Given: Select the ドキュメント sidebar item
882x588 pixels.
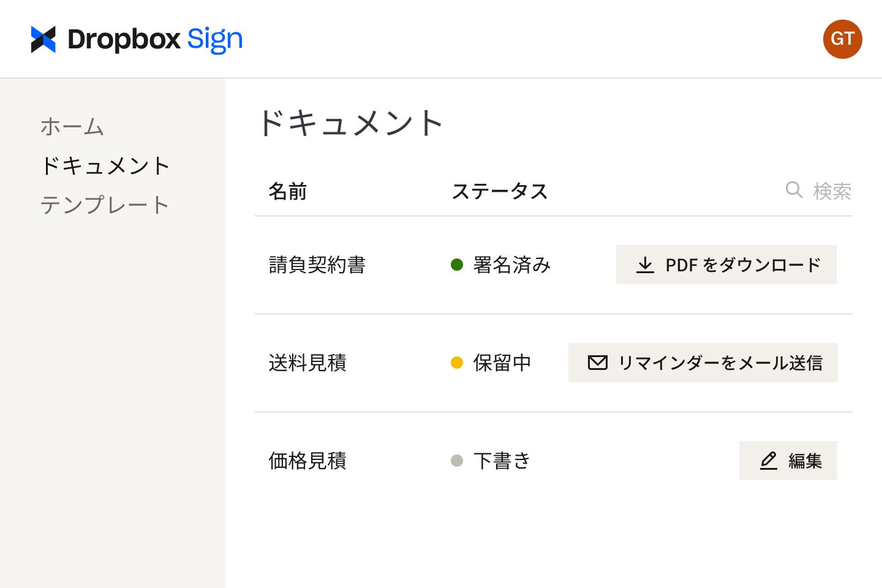Looking at the screenshot, I should 105,165.
